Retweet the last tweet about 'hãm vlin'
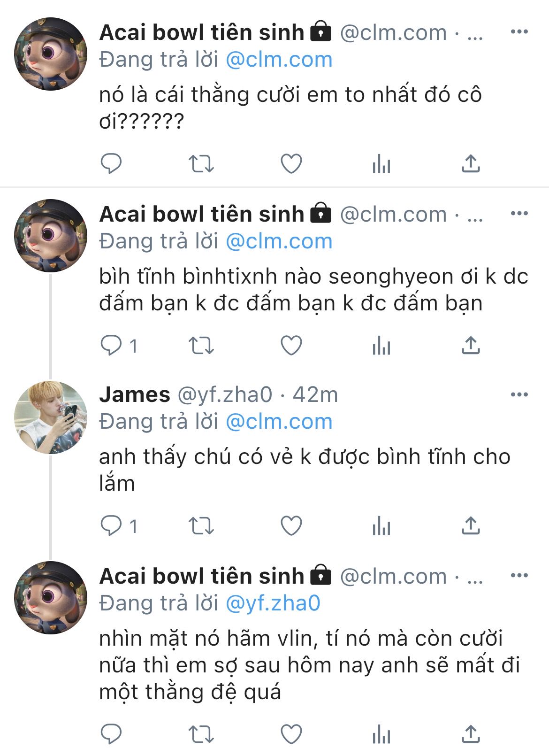 click(x=201, y=734)
